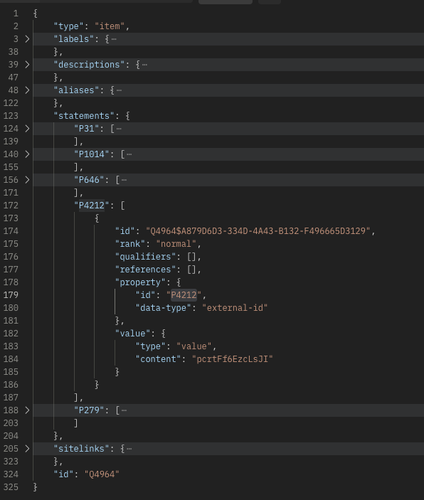Image resolution: width=424 pixels, height=500 pixels.
Task: Click the "P4212" array key on line 172
Action: [92, 206]
